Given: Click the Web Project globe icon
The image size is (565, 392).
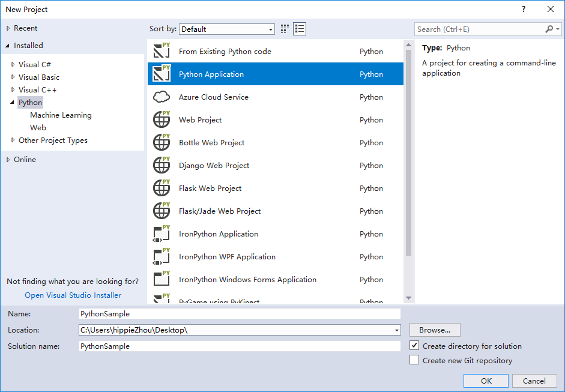Looking at the screenshot, I should pyautogui.click(x=162, y=119).
